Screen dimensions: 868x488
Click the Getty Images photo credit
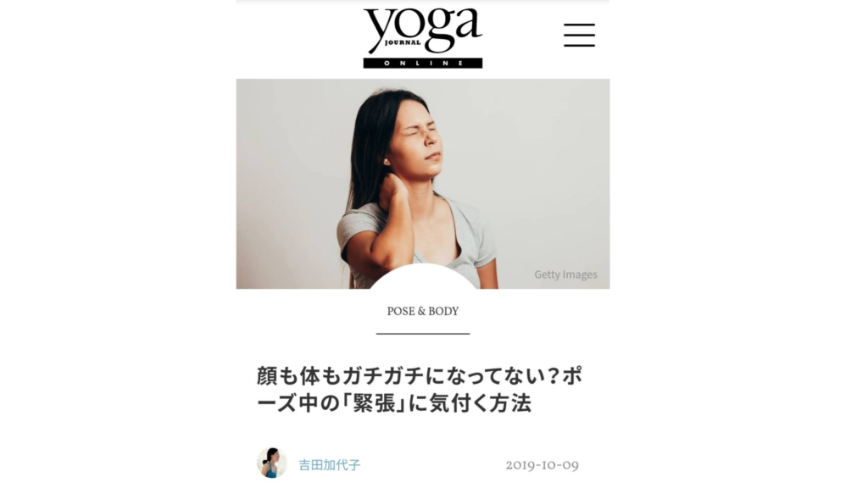coord(565,274)
